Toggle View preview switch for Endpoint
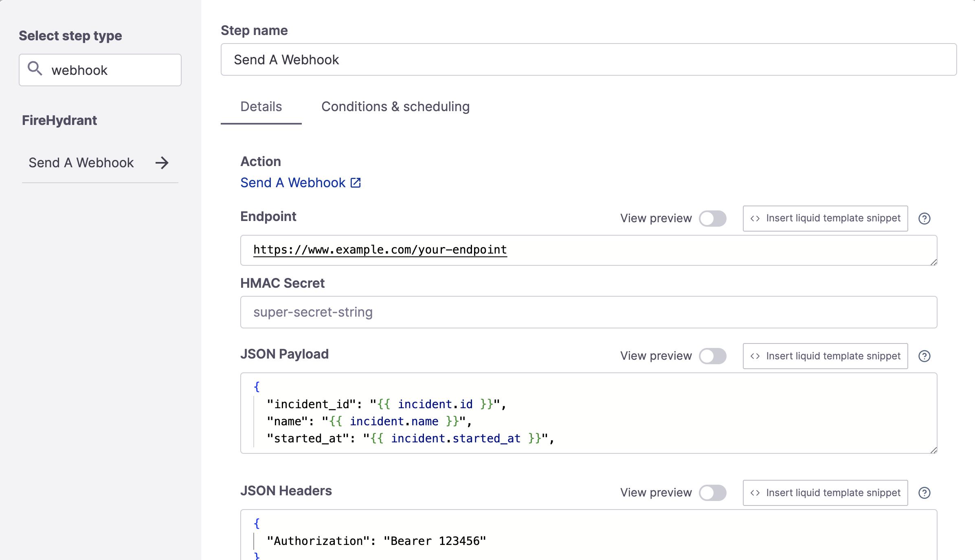975x560 pixels. (x=713, y=218)
